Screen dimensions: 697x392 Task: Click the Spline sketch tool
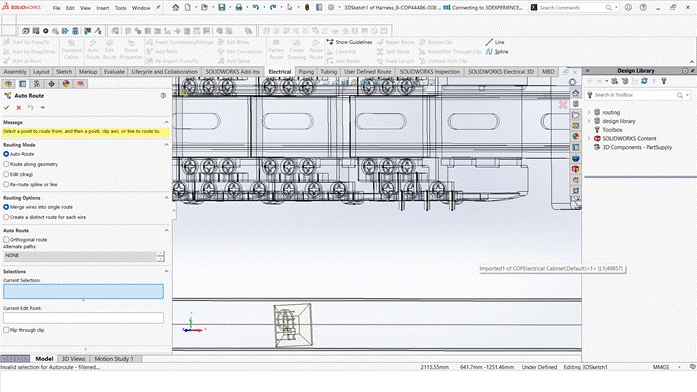point(497,52)
